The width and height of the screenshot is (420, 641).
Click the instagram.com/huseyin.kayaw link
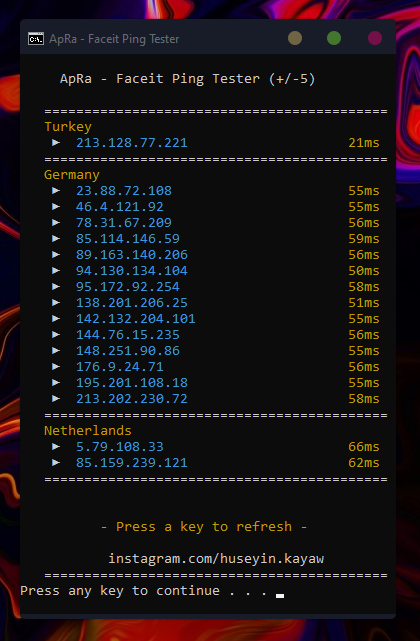pyautogui.click(x=216, y=559)
